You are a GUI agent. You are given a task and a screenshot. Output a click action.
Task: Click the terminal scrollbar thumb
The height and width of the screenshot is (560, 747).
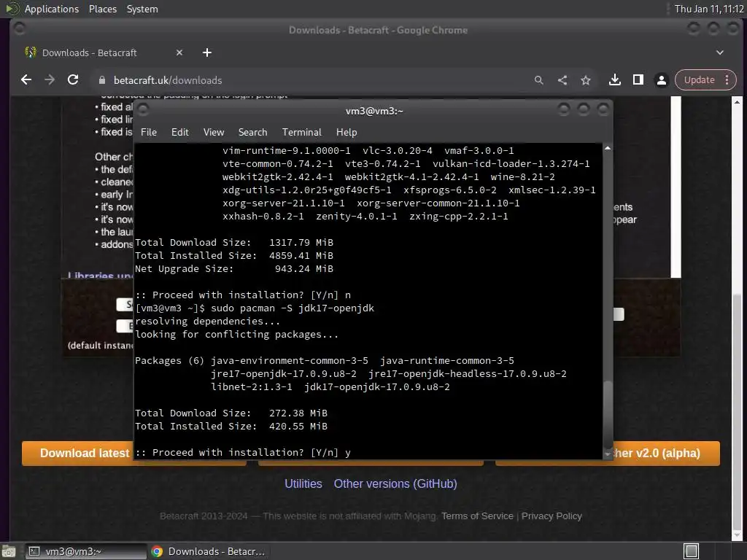[608, 414]
